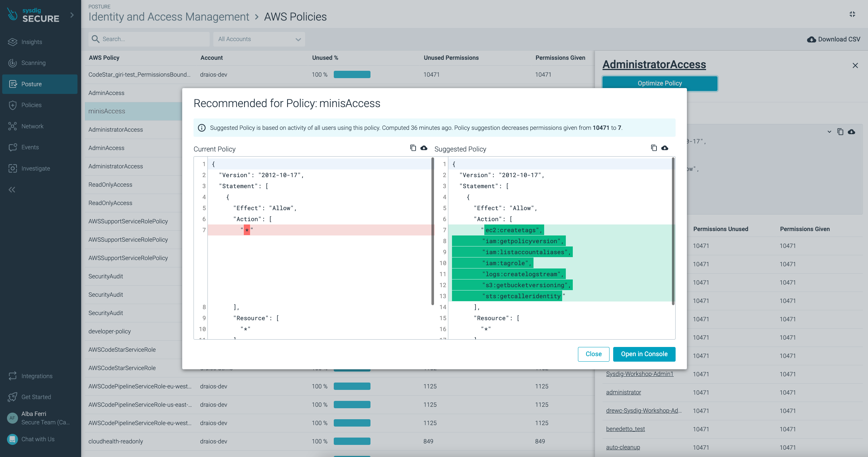Download the Suggested Policy via cloud icon
The width and height of the screenshot is (868, 457).
point(665,148)
